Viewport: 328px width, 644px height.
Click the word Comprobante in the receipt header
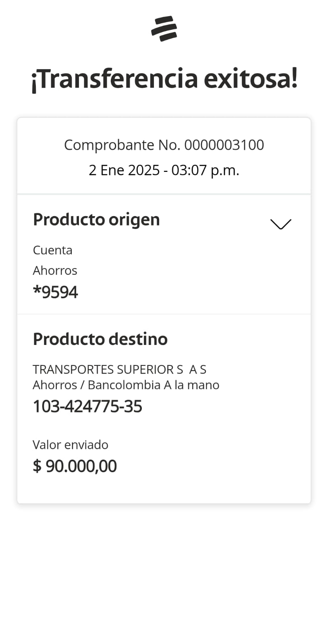pos(109,145)
